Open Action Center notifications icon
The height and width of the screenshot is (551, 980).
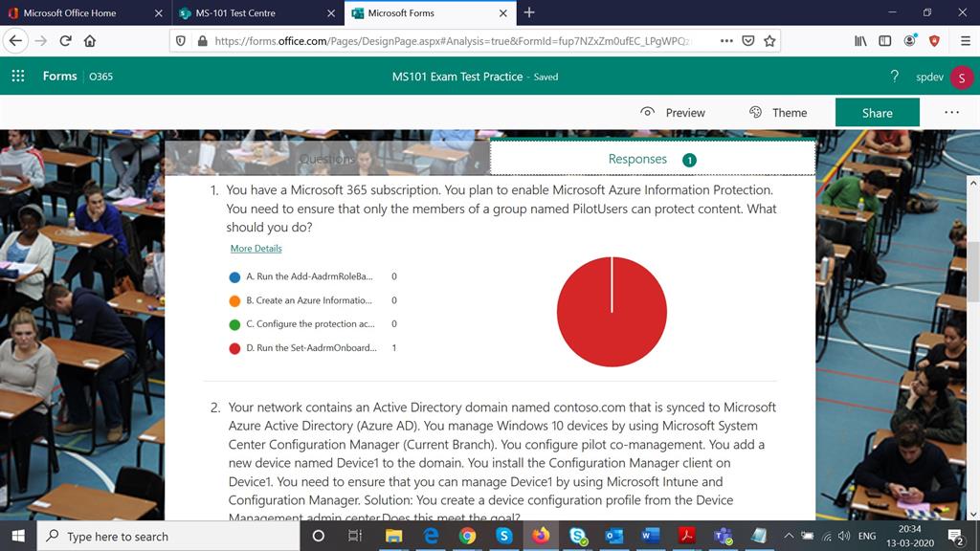tap(956, 536)
